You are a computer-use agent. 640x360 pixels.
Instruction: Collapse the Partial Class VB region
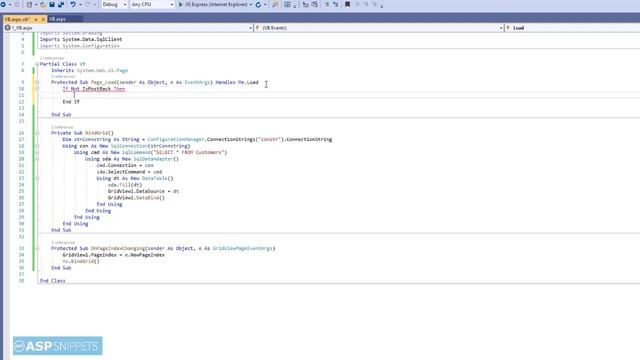[x=37, y=64]
